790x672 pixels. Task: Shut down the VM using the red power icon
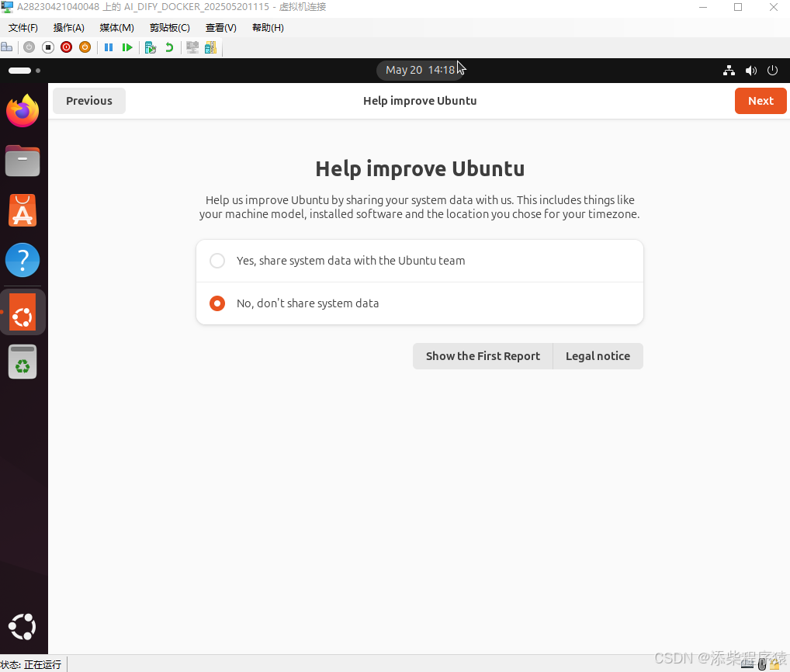point(67,47)
